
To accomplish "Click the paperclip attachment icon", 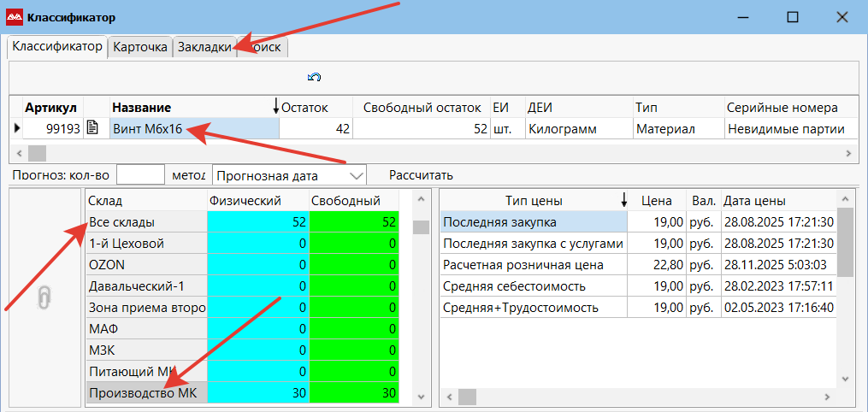I will click(x=45, y=297).
